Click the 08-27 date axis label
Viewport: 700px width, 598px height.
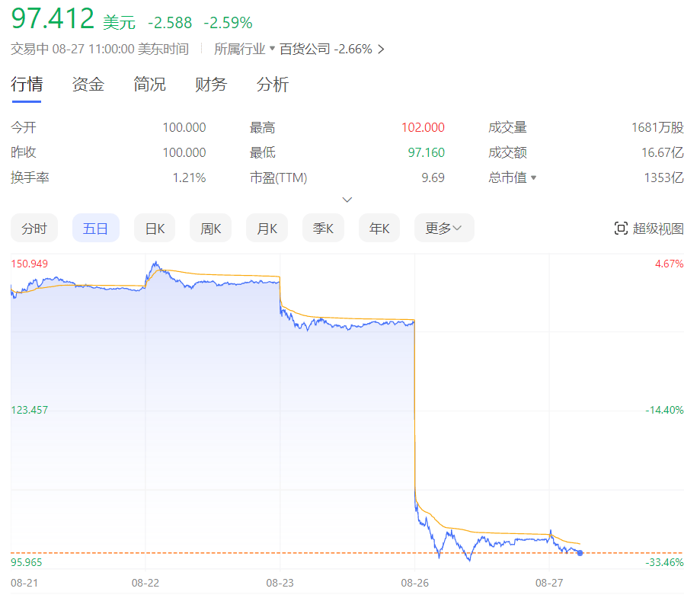549,583
